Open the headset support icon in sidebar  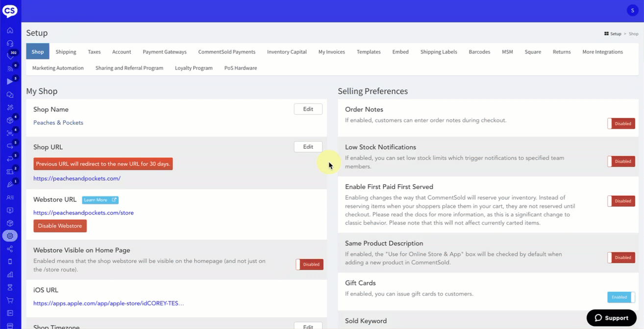click(x=10, y=44)
